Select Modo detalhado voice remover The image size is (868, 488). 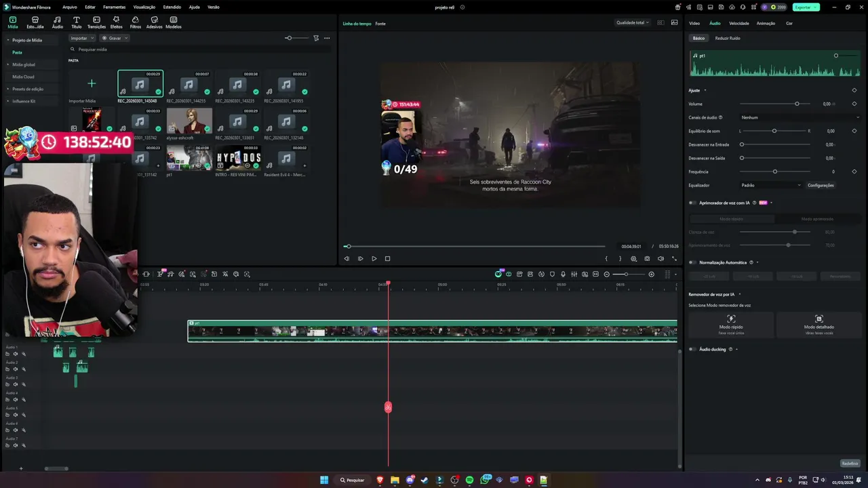(818, 325)
